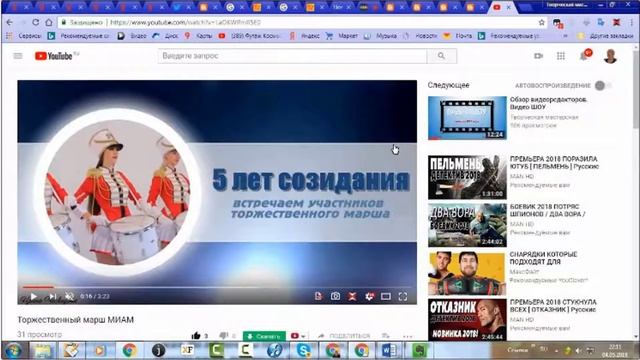
Task: Open Обзор видеоредакторов thumbnail
Action: pyautogui.click(x=467, y=118)
